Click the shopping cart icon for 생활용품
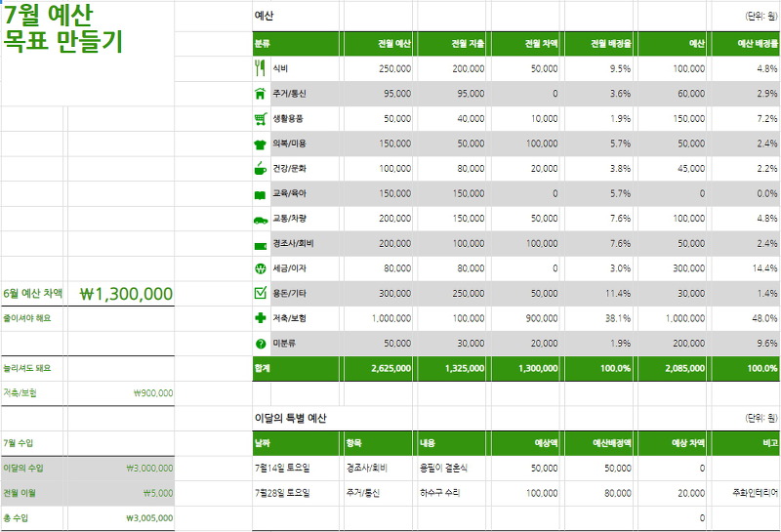 pos(260,118)
